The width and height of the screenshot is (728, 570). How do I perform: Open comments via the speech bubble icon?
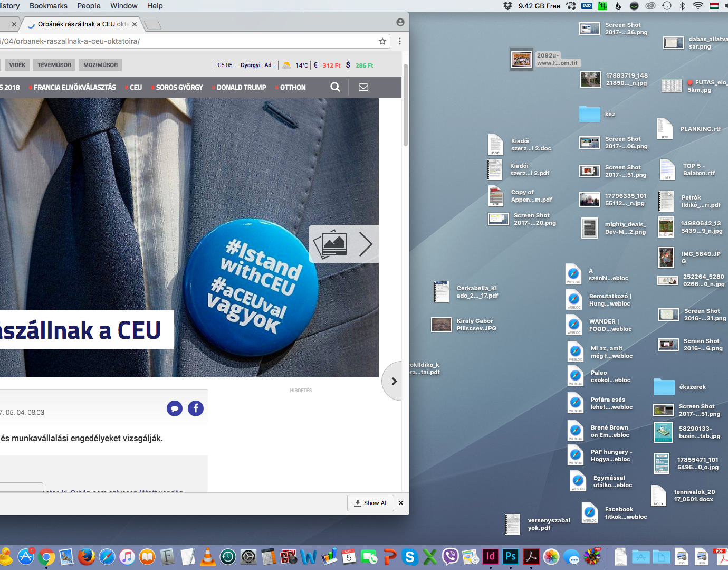tap(175, 408)
